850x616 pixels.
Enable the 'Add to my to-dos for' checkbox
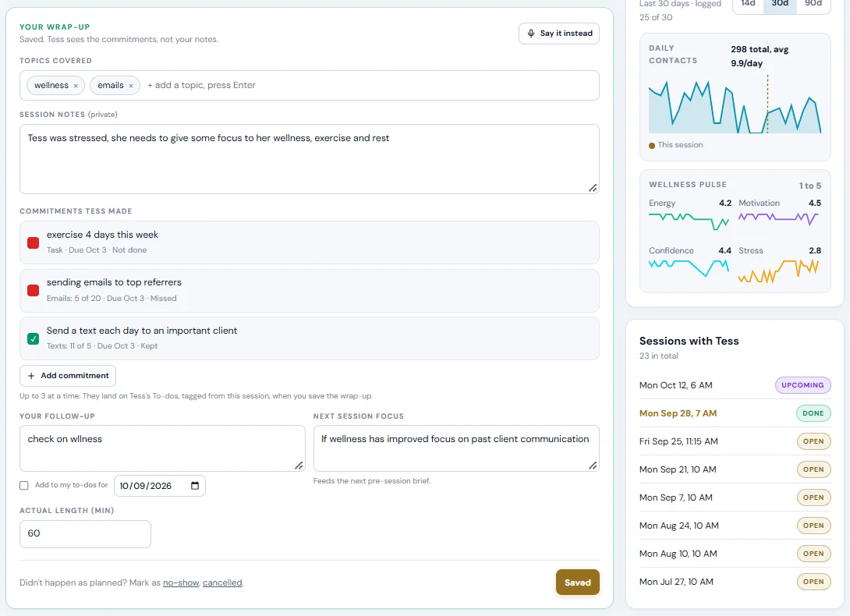click(24, 485)
